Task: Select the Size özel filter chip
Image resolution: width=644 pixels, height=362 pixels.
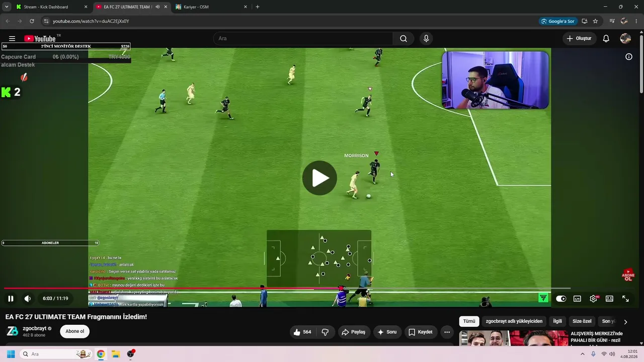Action: (582, 321)
